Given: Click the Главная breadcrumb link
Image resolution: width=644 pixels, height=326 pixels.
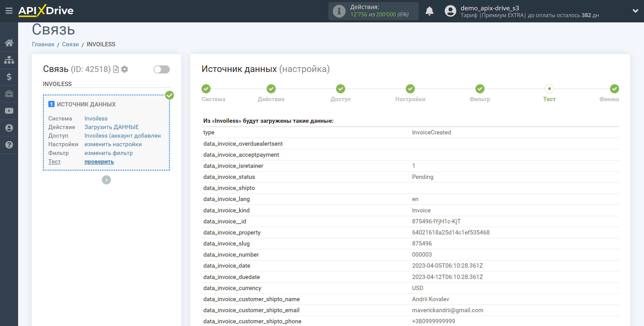Looking at the screenshot, I should point(43,44).
